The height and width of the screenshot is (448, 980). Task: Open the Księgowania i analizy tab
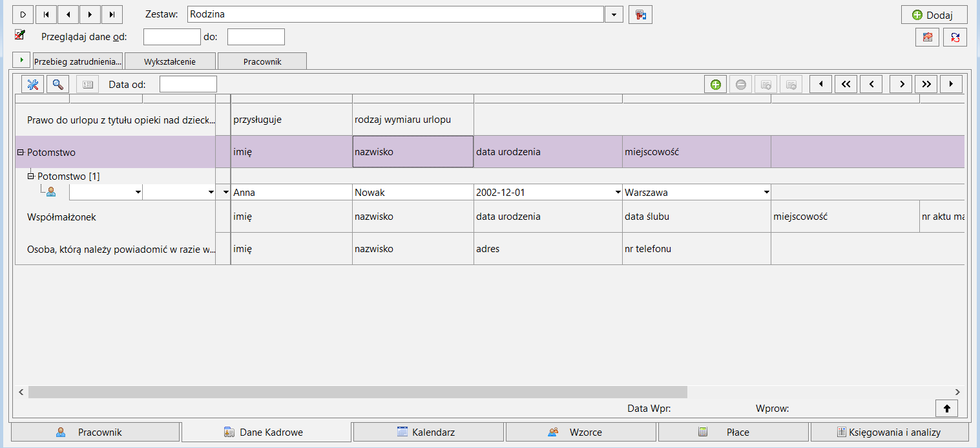[x=890, y=432]
